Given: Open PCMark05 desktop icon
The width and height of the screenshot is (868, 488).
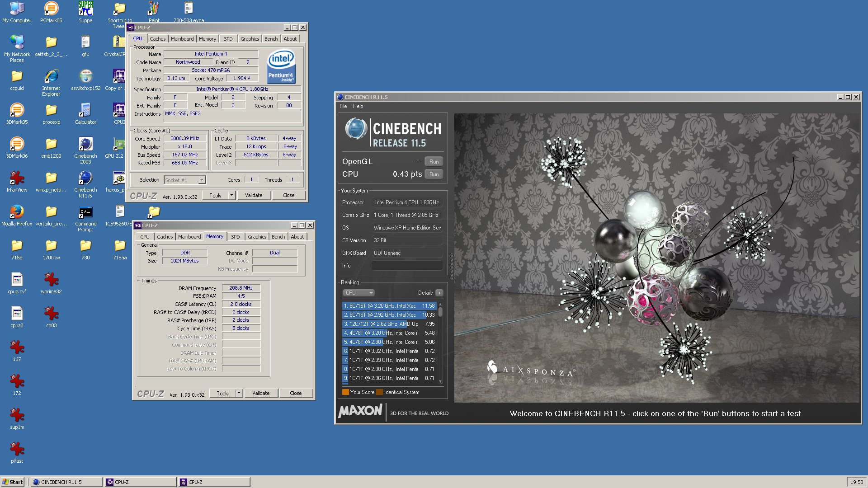Looking at the screenshot, I should click(x=51, y=12).
